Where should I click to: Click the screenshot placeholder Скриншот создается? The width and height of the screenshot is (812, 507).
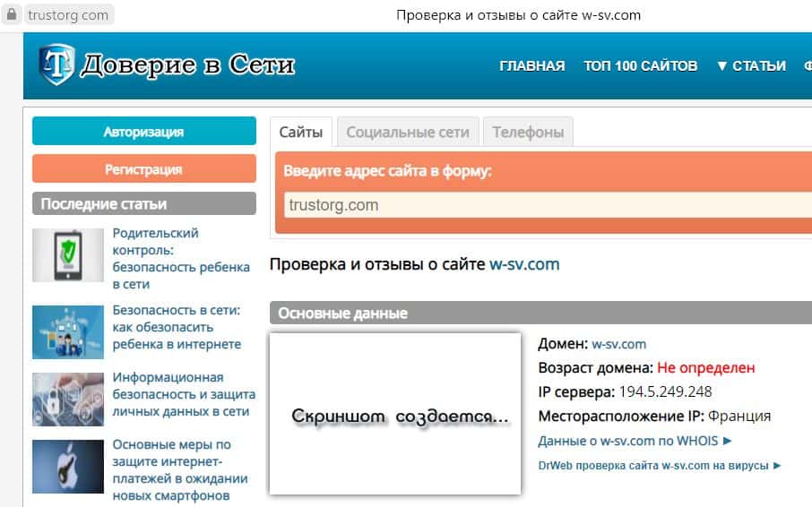tap(395, 413)
